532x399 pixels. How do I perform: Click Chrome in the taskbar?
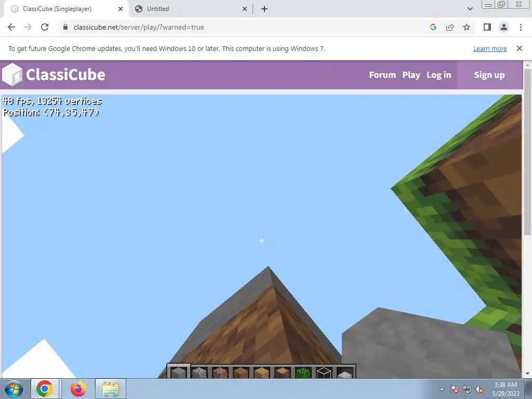click(x=45, y=389)
